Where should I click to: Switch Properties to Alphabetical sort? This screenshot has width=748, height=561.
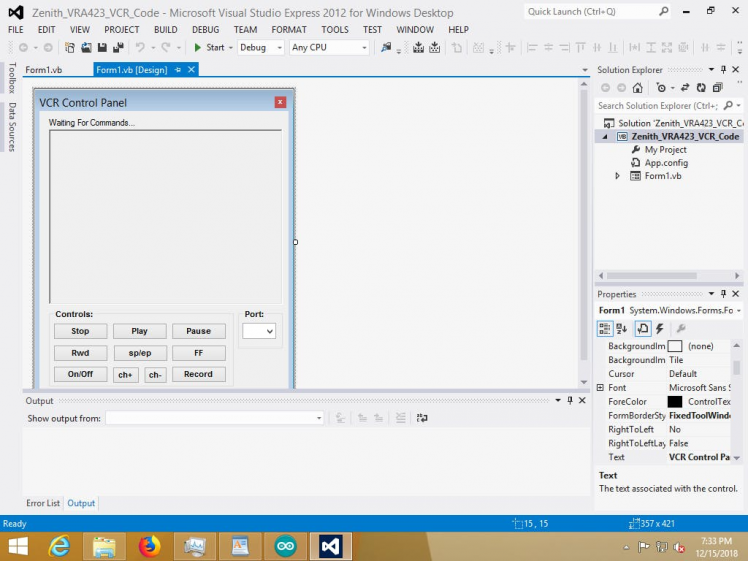[x=622, y=328]
